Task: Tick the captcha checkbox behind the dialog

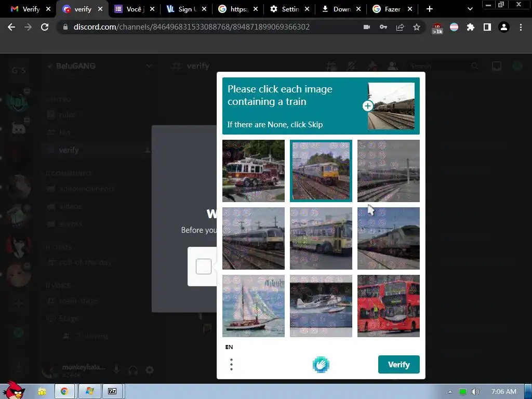Action: tap(204, 267)
